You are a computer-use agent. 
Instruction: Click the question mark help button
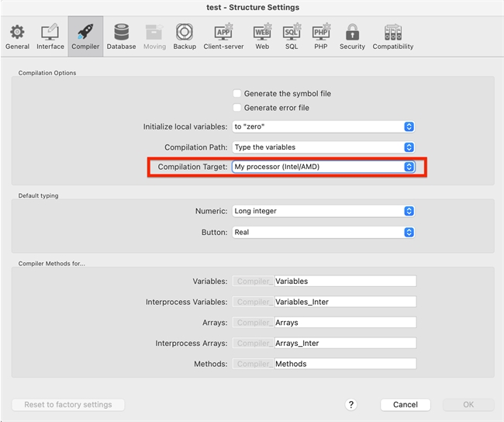click(351, 405)
